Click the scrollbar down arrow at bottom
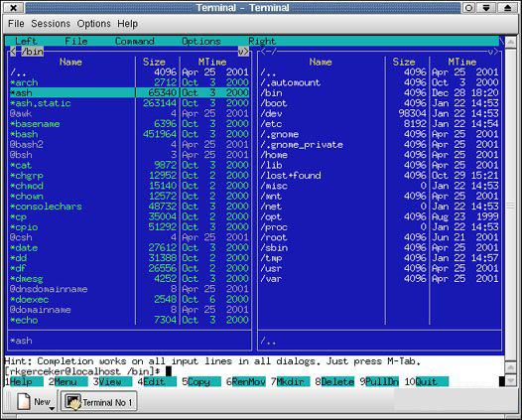Viewport: 522px width, 420px height. [510, 380]
